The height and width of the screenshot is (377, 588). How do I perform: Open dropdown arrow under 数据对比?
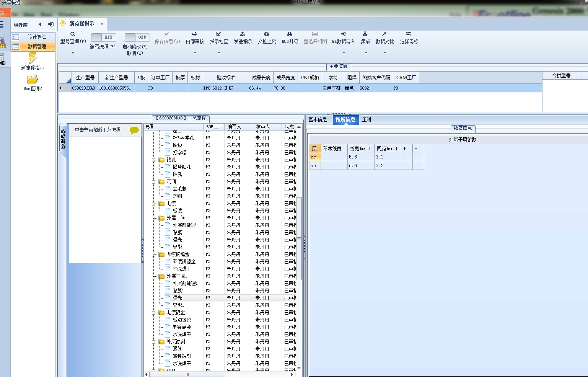click(385, 53)
